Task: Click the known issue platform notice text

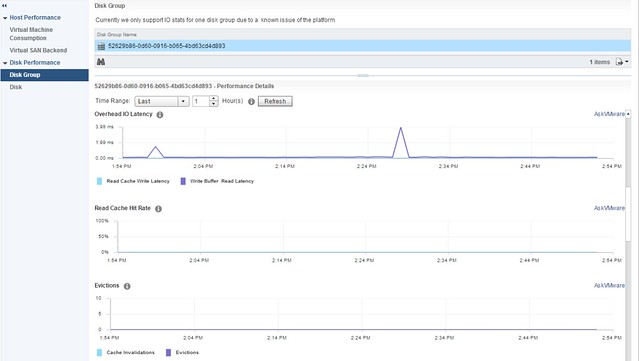Action: pos(215,20)
